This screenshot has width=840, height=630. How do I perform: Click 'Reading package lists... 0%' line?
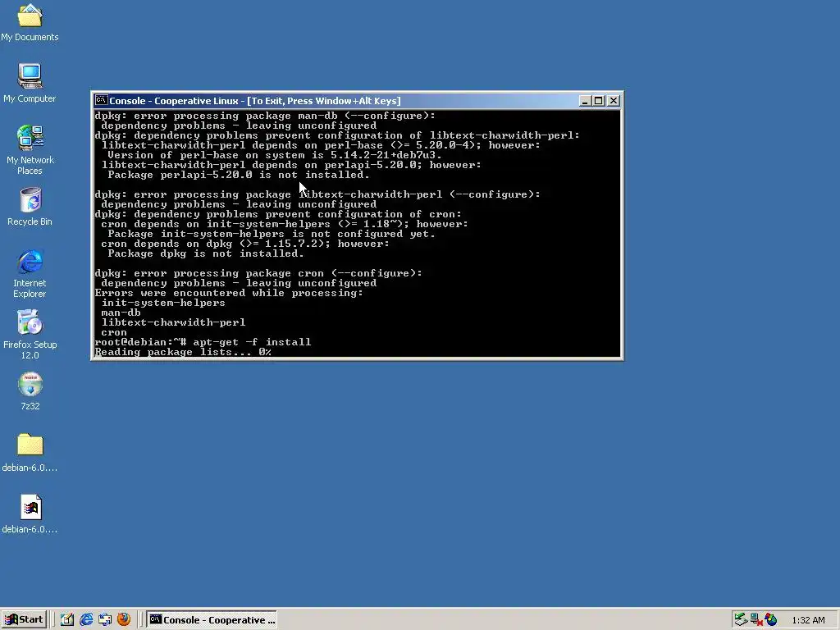click(x=183, y=352)
